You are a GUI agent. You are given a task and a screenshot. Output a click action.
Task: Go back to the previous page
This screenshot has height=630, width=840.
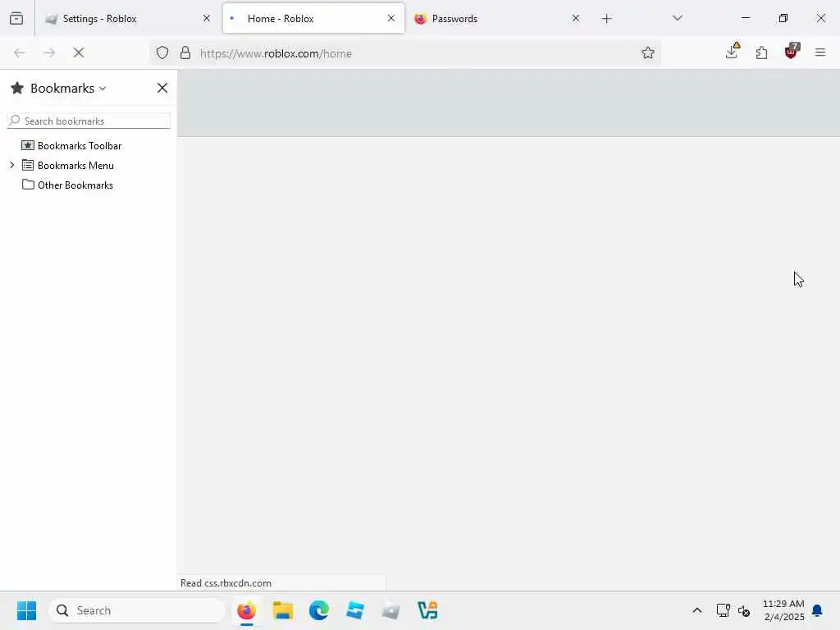click(x=20, y=52)
